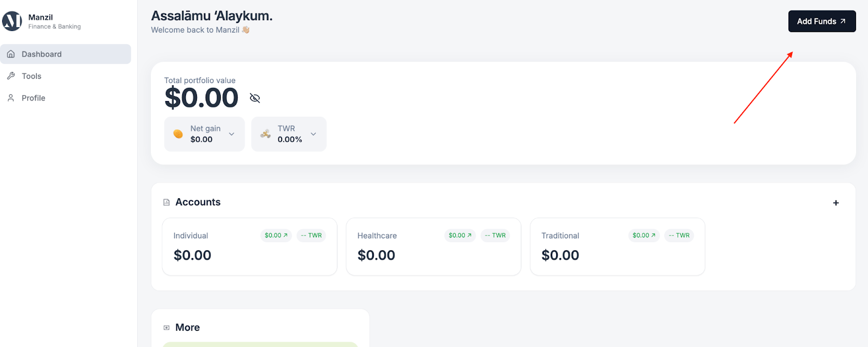Click the Individual account $0.00 gain badge
The width and height of the screenshot is (868, 347).
click(276, 236)
